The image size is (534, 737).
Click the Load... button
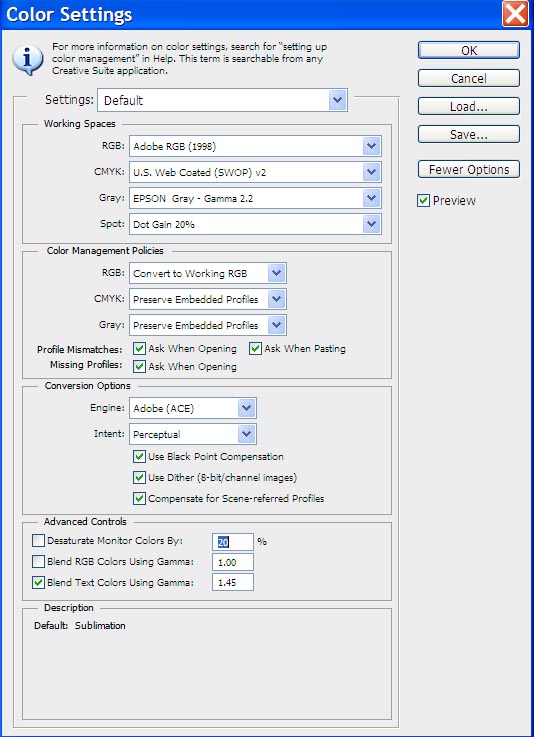469,106
